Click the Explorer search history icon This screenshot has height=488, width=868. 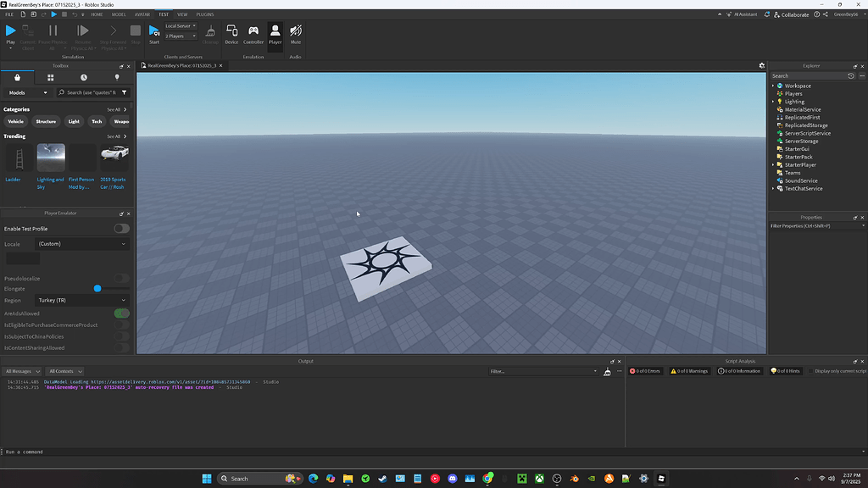pyautogui.click(x=851, y=75)
